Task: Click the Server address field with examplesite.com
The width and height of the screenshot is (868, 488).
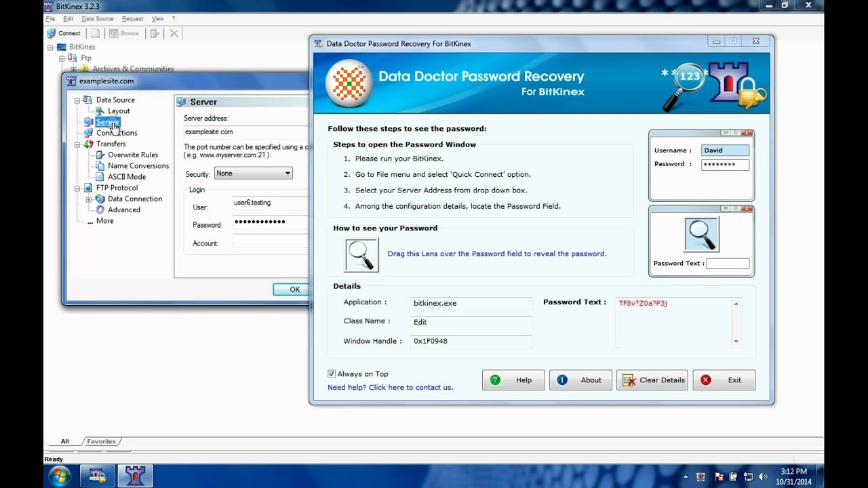Action: click(x=245, y=132)
